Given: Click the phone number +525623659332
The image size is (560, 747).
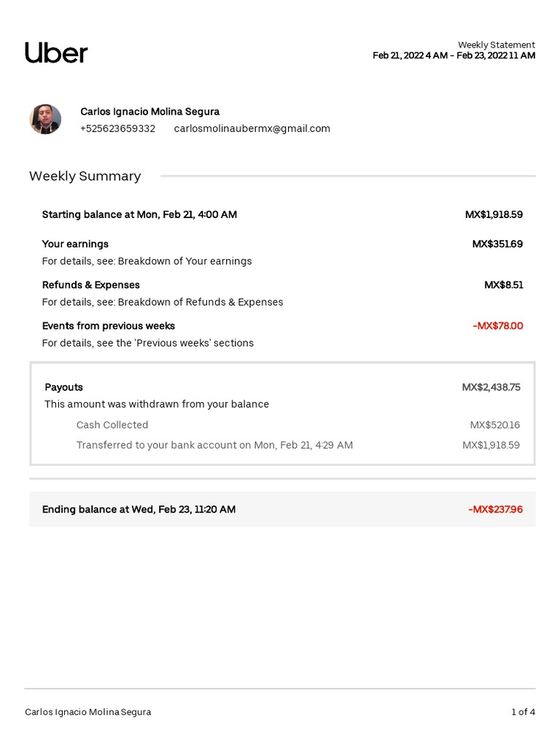Looking at the screenshot, I should (117, 128).
